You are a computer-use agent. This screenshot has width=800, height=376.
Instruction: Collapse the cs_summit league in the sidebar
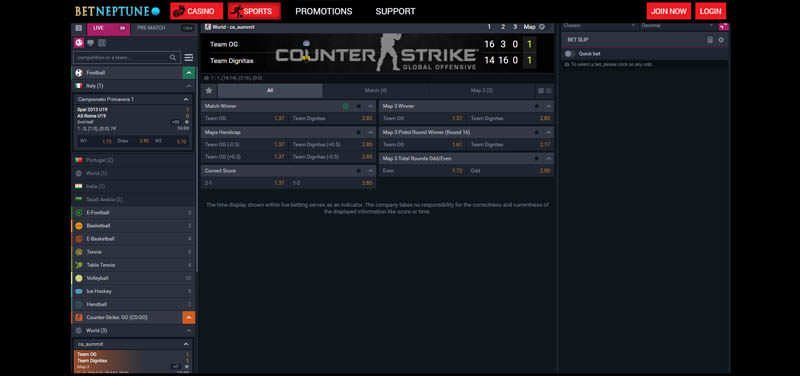[187, 344]
